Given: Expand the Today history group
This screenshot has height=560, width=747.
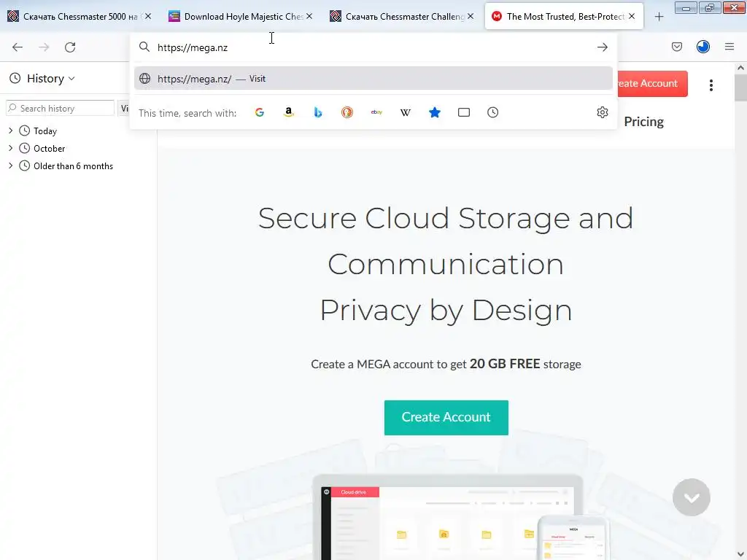Looking at the screenshot, I should click(x=10, y=131).
